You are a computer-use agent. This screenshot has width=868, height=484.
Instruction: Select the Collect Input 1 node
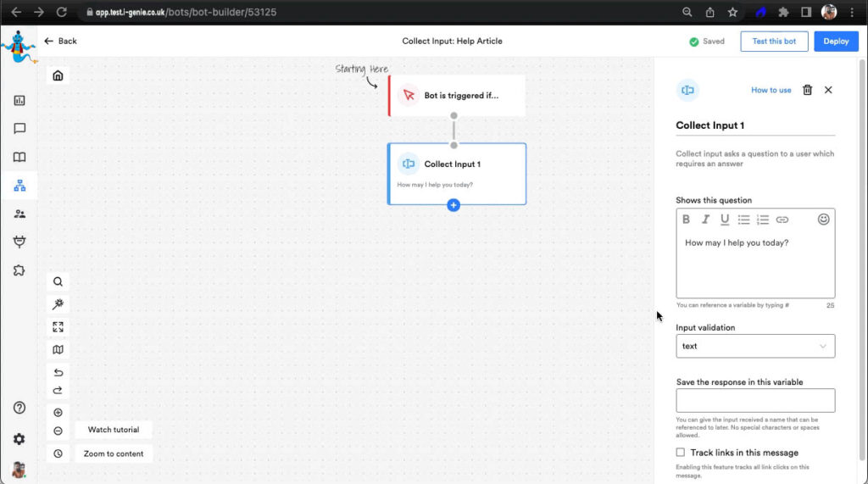457,173
